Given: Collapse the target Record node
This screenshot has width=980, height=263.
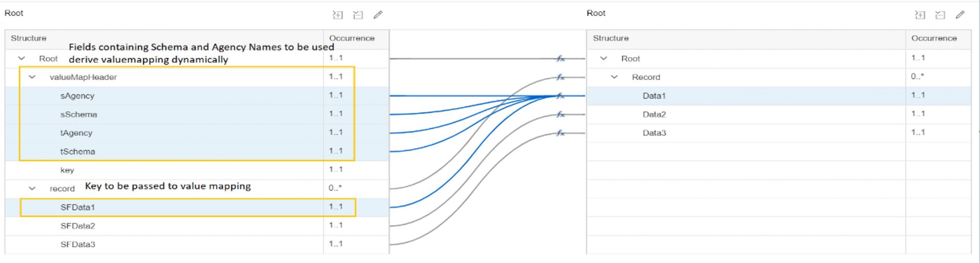Looking at the screenshot, I should click(x=614, y=77).
